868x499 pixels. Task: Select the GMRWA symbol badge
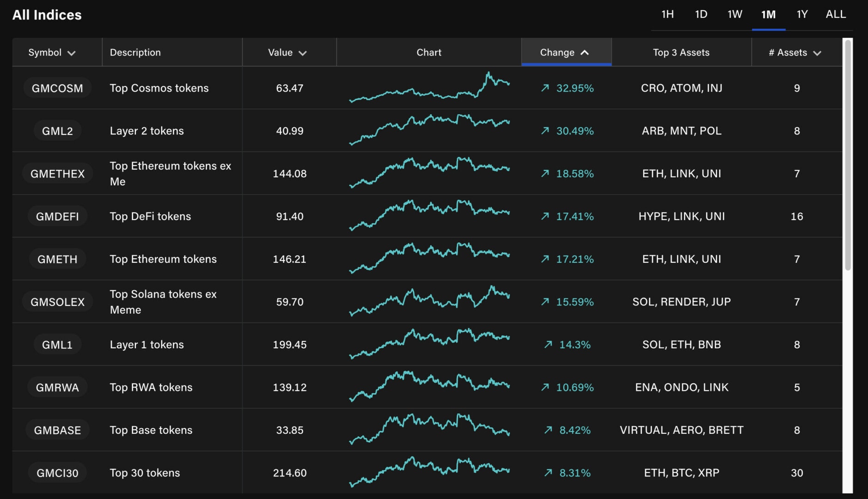click(x=57, y=387)
